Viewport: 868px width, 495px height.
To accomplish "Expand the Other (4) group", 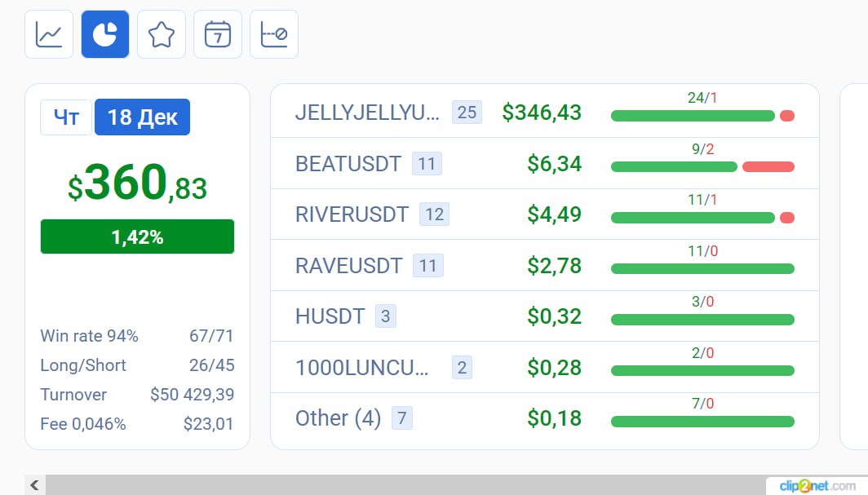I will pyautogui.click(x=545, y=418).
